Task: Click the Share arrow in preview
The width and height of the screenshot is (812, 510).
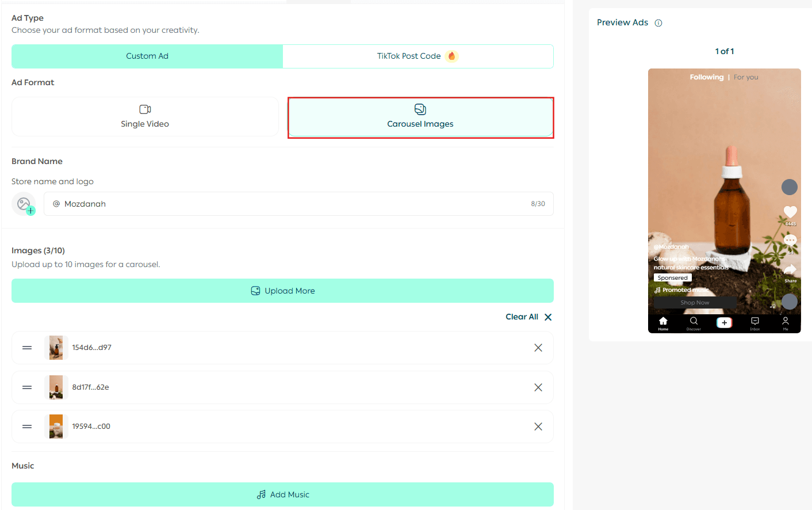Action: 790,270
